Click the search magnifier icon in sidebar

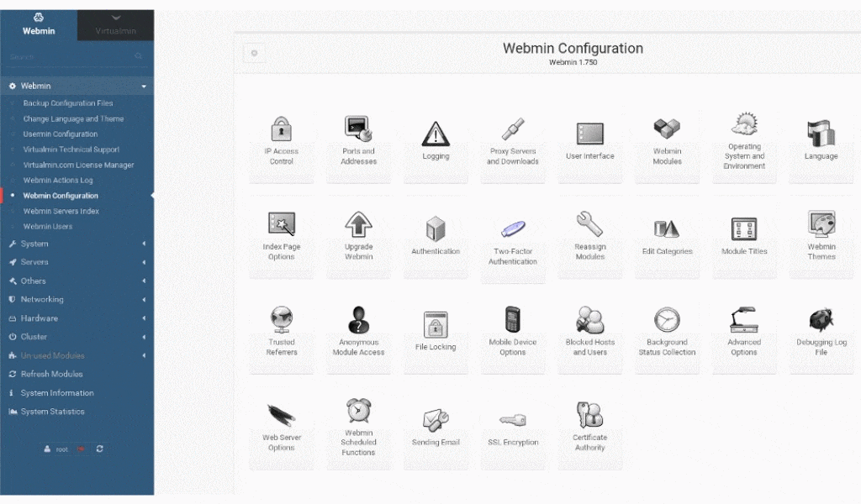click(x=139, y=56)
